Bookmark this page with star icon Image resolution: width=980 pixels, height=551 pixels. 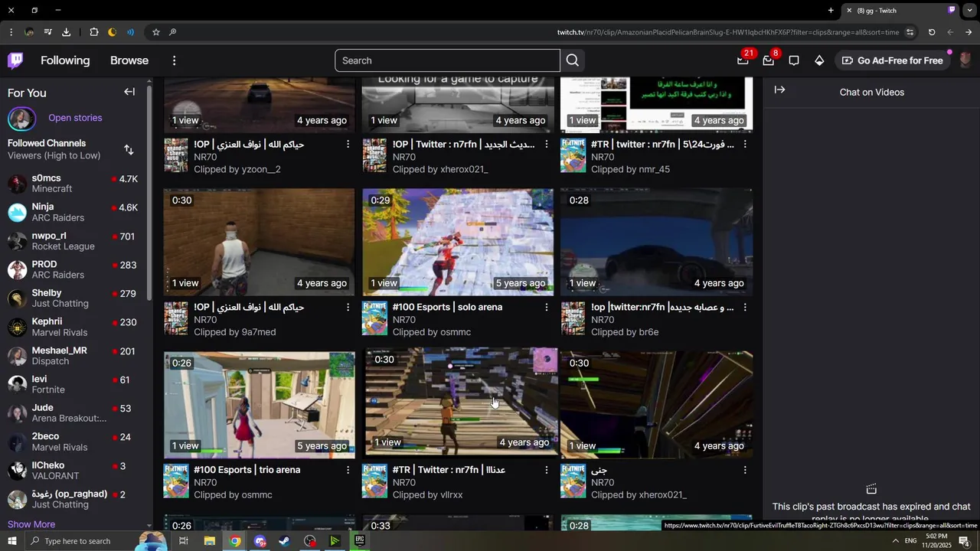pos(156,32)
